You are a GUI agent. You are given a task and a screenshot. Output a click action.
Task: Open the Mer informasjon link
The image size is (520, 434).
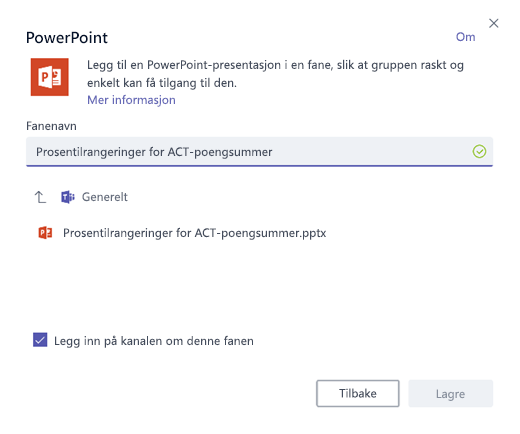tap(131, 100)
